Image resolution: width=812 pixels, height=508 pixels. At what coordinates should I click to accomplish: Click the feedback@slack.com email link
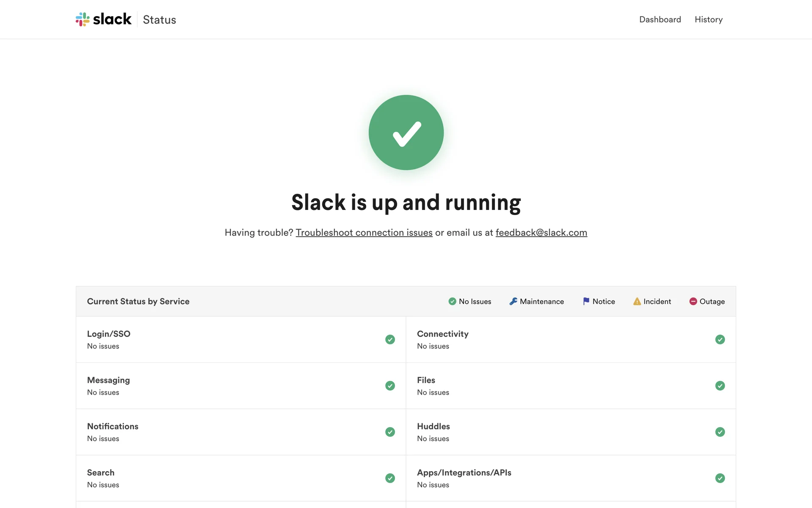[x=541, y=232]
